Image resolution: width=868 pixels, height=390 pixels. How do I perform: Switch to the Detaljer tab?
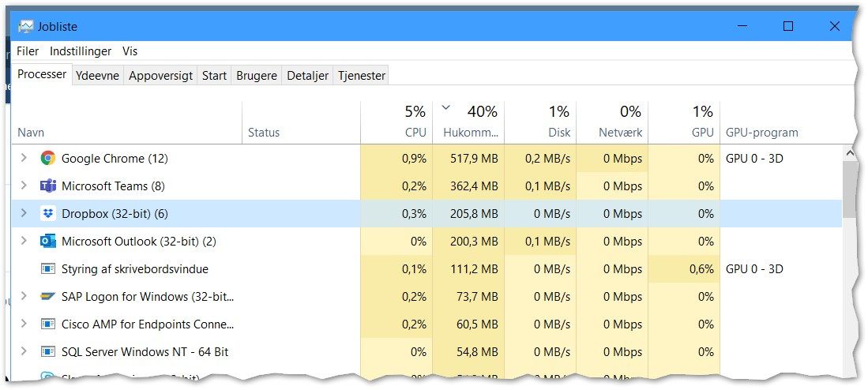307,76
